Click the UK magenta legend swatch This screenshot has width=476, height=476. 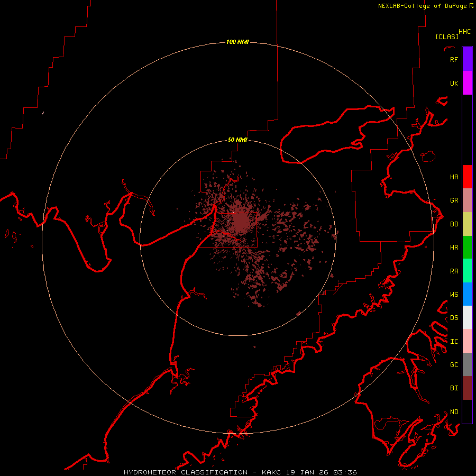coord(467,83)
